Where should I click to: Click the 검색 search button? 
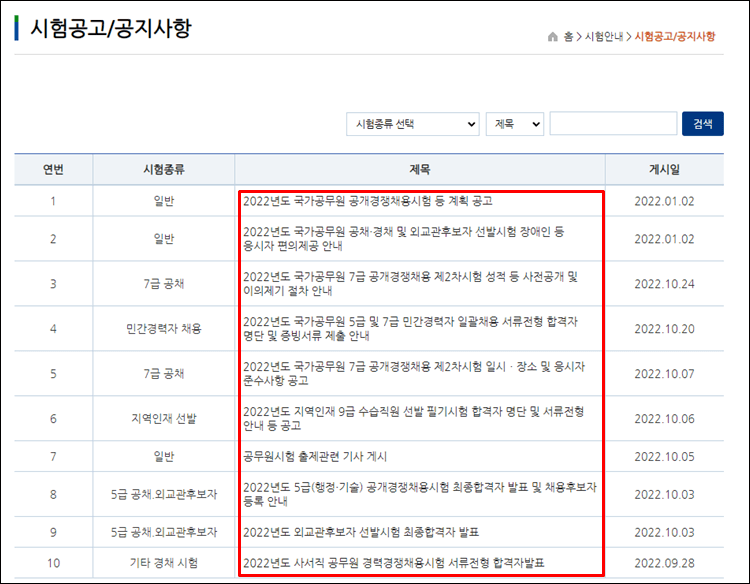[x=703, y=124]
